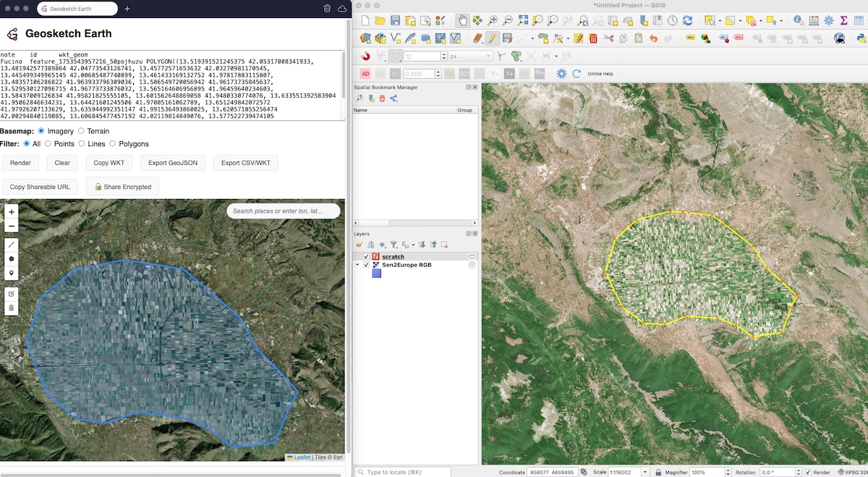
Task: Open the Select Features tool dropdown arrow
Action: pyautogui.click(x=718, y=20)
